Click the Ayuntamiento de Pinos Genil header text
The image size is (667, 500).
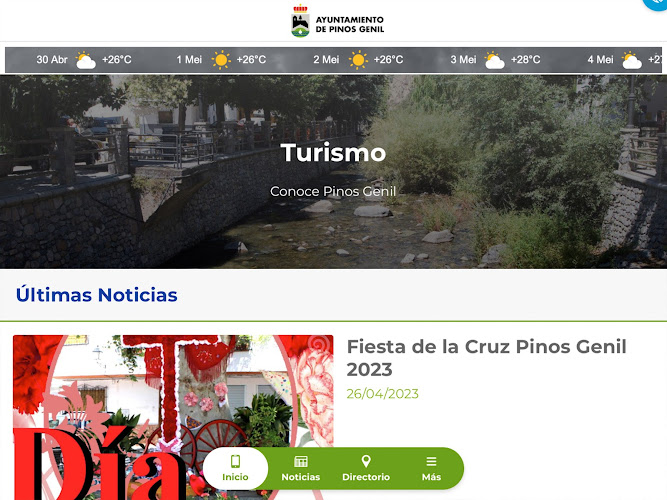tap(350, 24)
